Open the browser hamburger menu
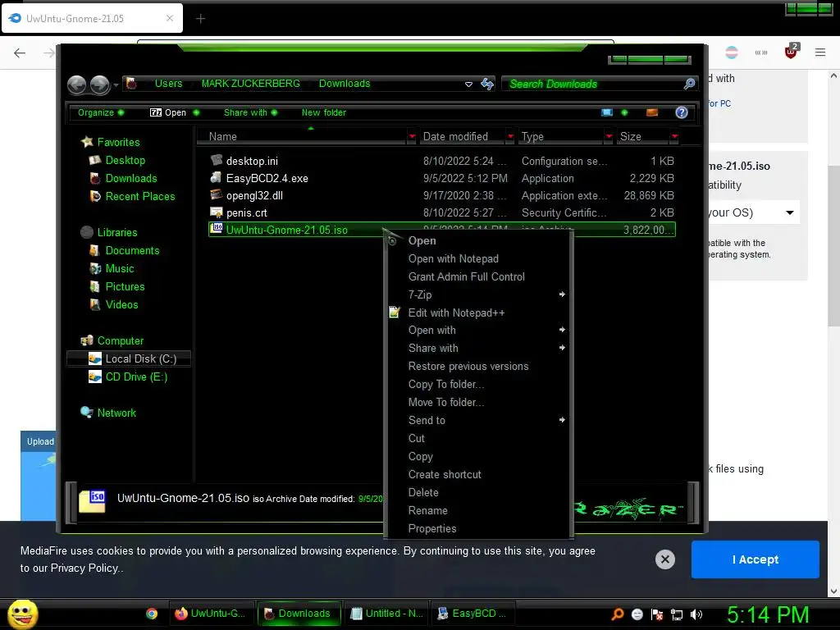 pos(820,52)
